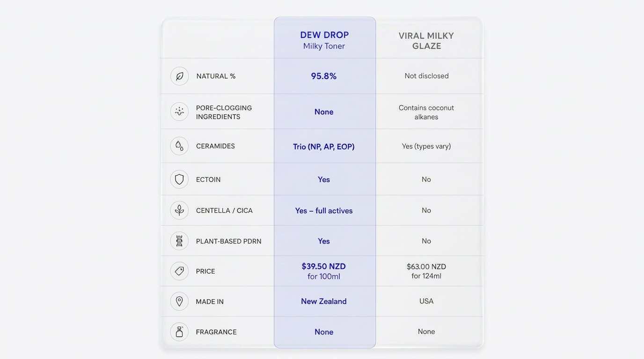
Task: Click the price tag icon
Action: 179,271
